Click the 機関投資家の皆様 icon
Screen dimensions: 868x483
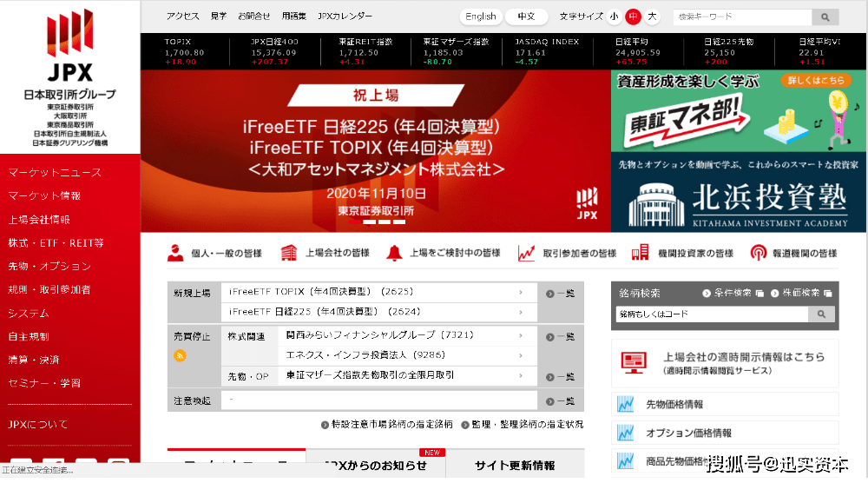coord(640,253)
